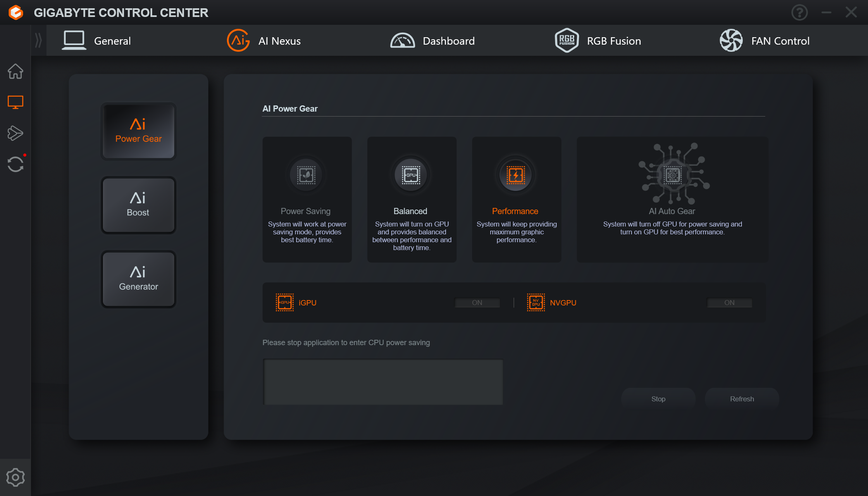Select the AI Generator panel button
Viewport: 868px width, 496px height.
[138, 279]
